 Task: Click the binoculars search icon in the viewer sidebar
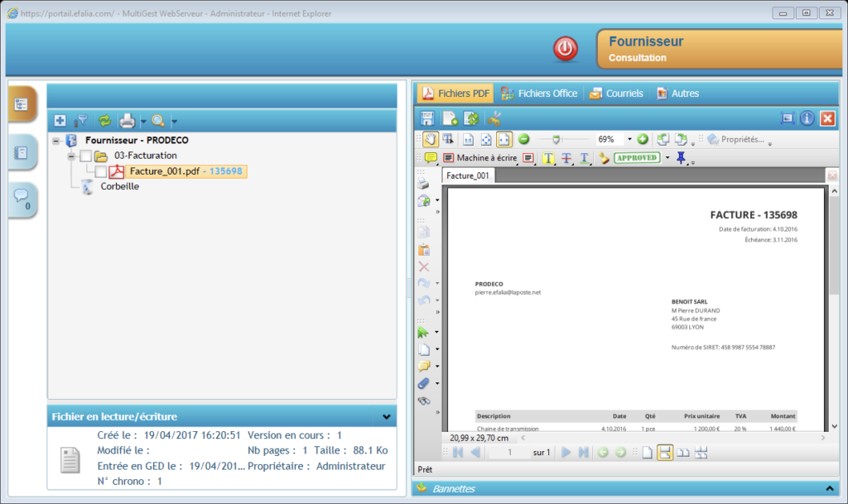[x=424, y=401]
